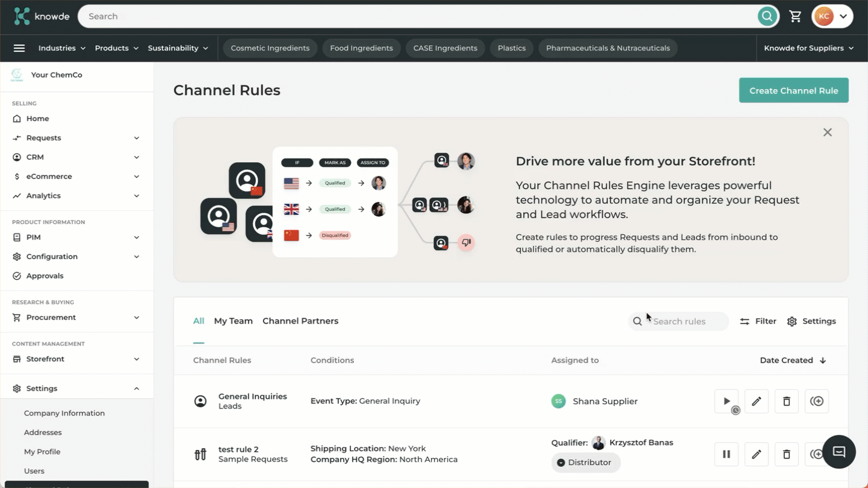Click the test rule 2 sample icon
The image size is (868, 488).
coord(200,454)
